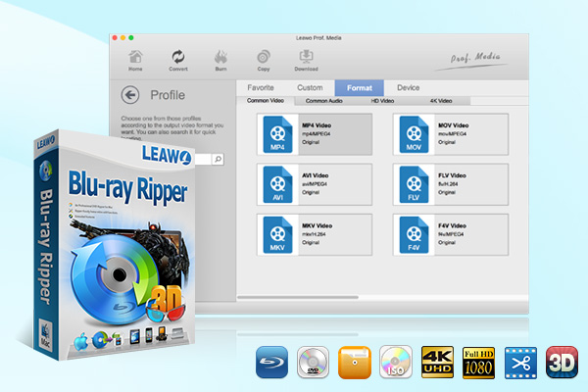Choose the MP4 Video profile text
The image size is (588, 392).
pos(317,125)
